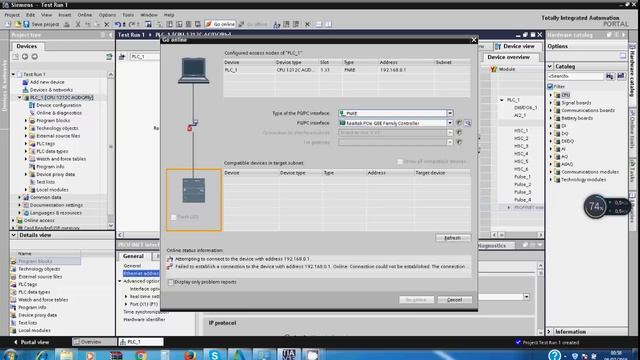Viewport: 640px width, 360px height.
Task: Click the Cross-reference icon in the toolbar
Action: pyautogui.click(x=307, y=24)
